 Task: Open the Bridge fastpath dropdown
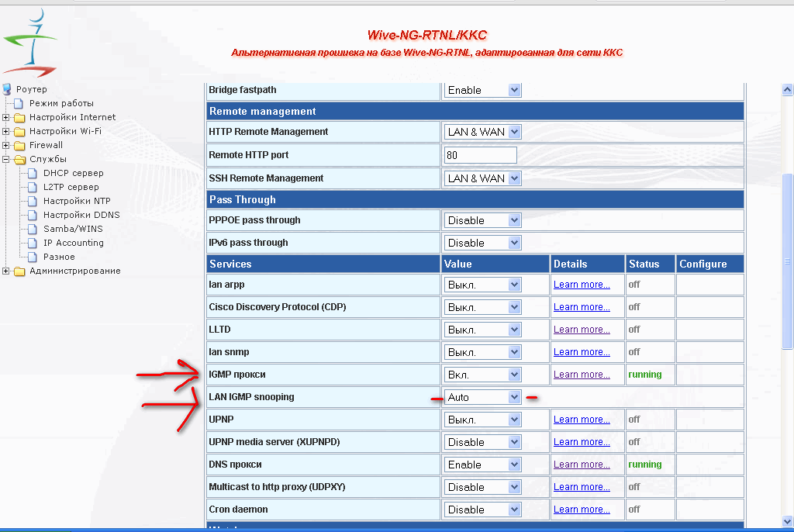point(482,90)
